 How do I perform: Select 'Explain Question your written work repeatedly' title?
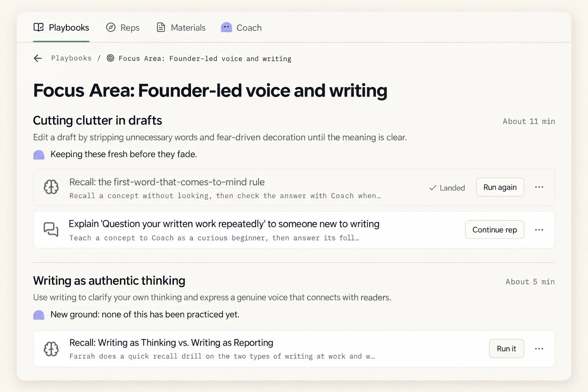tap(224, 224)
